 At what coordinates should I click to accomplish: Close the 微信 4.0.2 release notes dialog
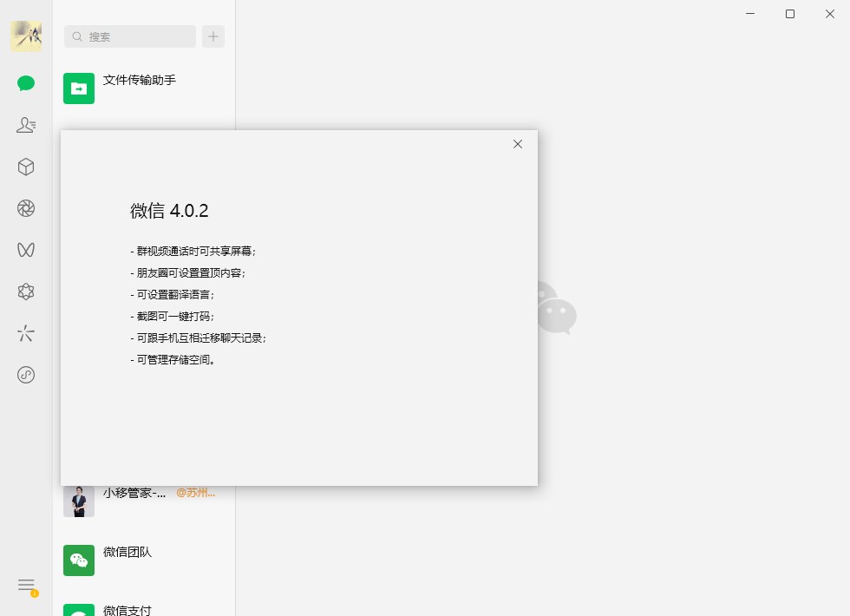[x=518, y=144]
